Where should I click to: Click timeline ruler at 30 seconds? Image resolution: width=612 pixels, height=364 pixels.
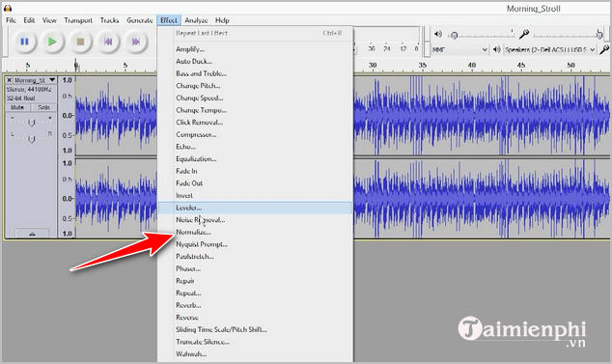point(373,66)
